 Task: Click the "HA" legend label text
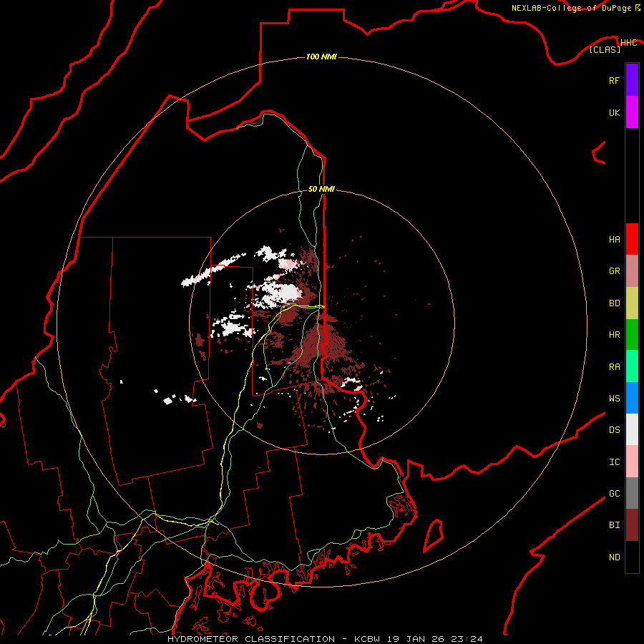[x=614, y=239]
